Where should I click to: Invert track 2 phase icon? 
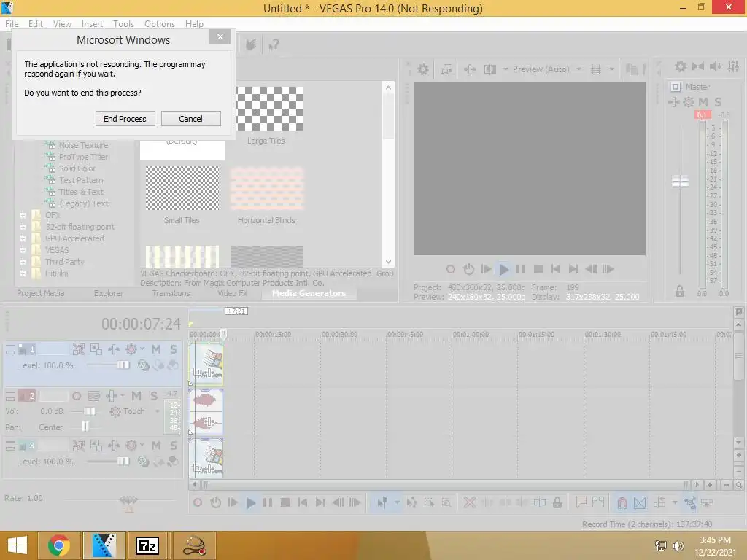pos(94,396)
